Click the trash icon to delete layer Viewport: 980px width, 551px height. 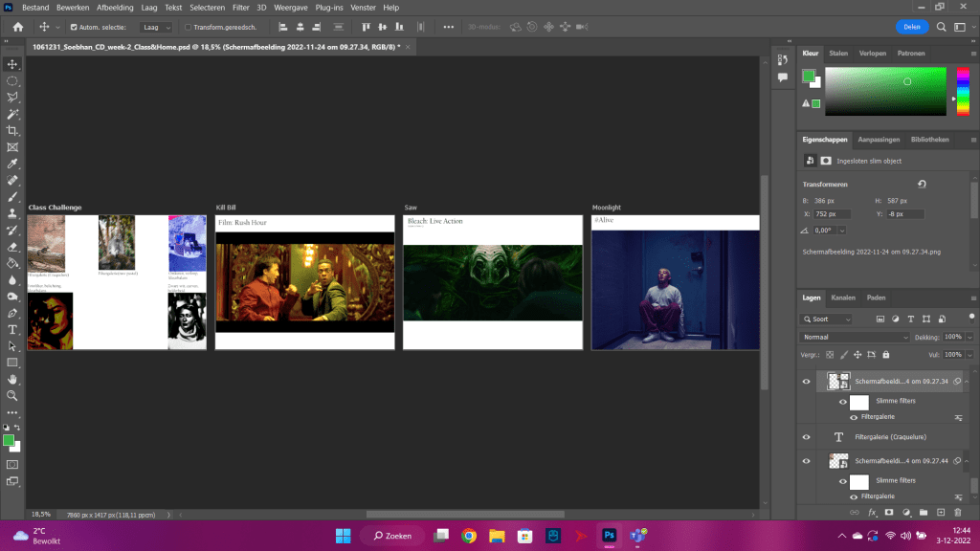pyautogui.click(x=957, y=513)
